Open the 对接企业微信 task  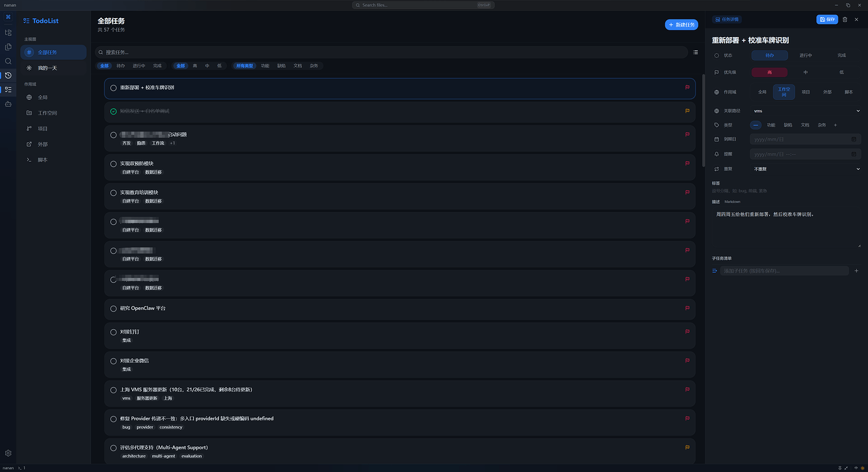point(400,365)
